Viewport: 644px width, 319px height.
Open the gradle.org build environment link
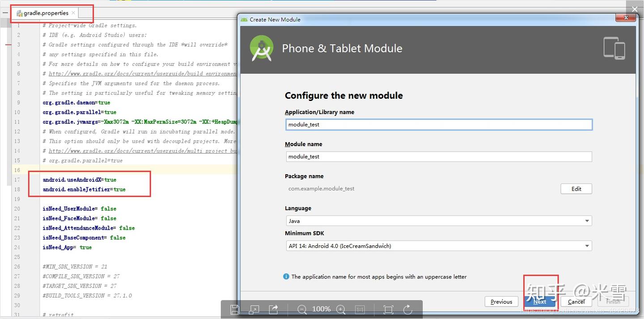142,74
